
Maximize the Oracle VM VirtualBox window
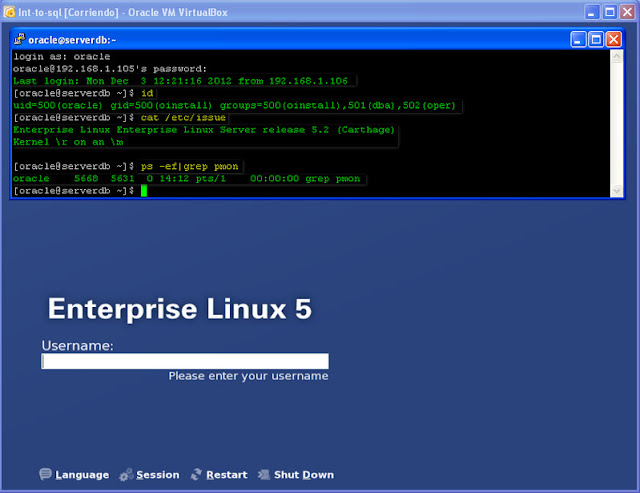pyautogui.click(x=610, y=12)
